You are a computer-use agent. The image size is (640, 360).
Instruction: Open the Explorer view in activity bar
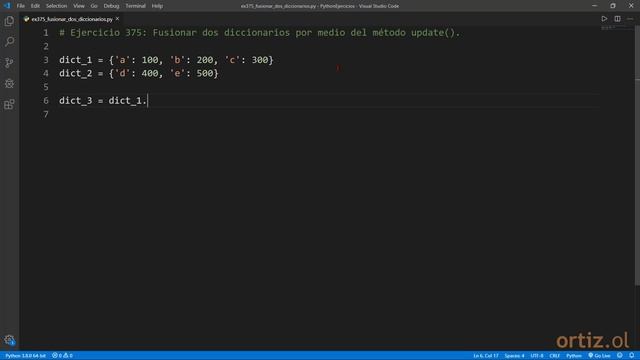click(9, 21)
